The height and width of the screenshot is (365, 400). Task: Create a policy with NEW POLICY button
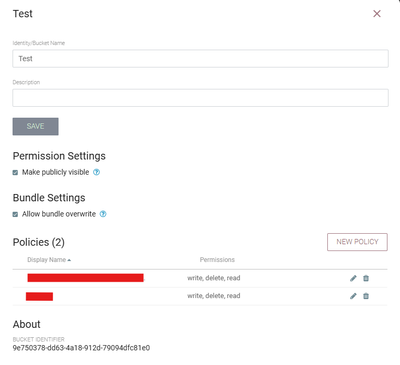(x=357, y=242)
